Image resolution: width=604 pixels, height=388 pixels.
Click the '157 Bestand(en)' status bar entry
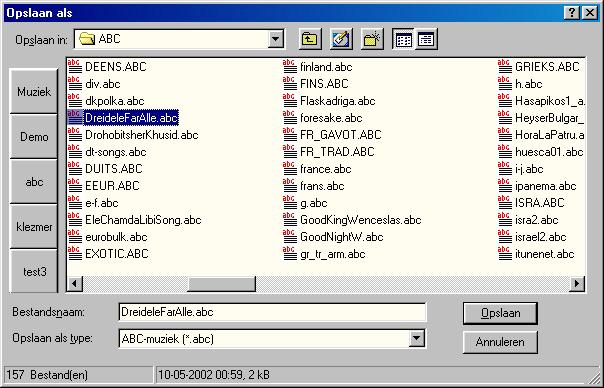78,375
